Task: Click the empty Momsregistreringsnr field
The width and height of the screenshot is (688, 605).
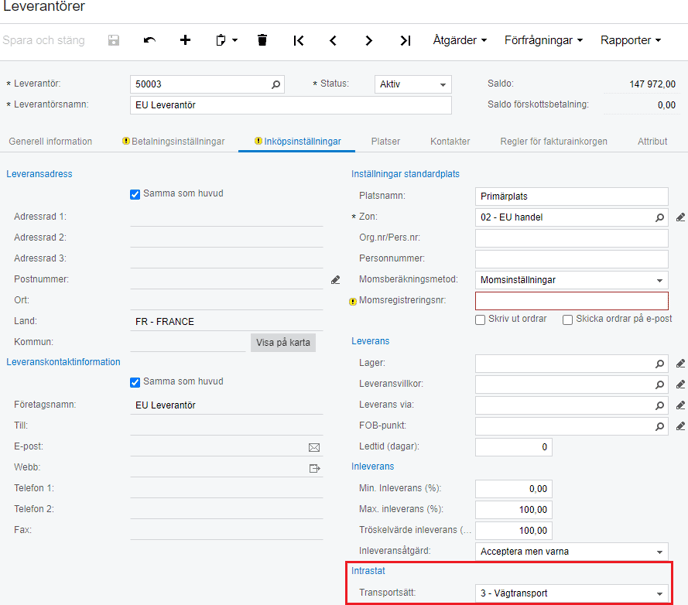Action: [x=572, y=301]
